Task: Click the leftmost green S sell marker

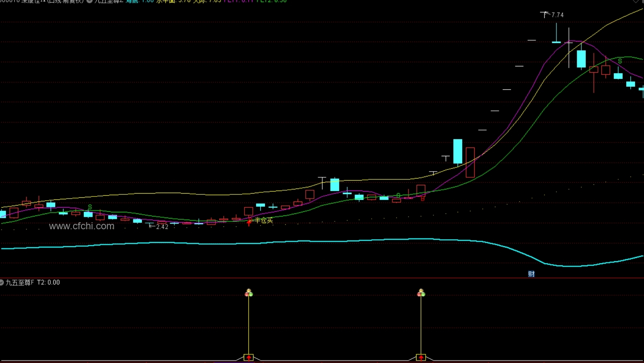Action: click(90, 207)
